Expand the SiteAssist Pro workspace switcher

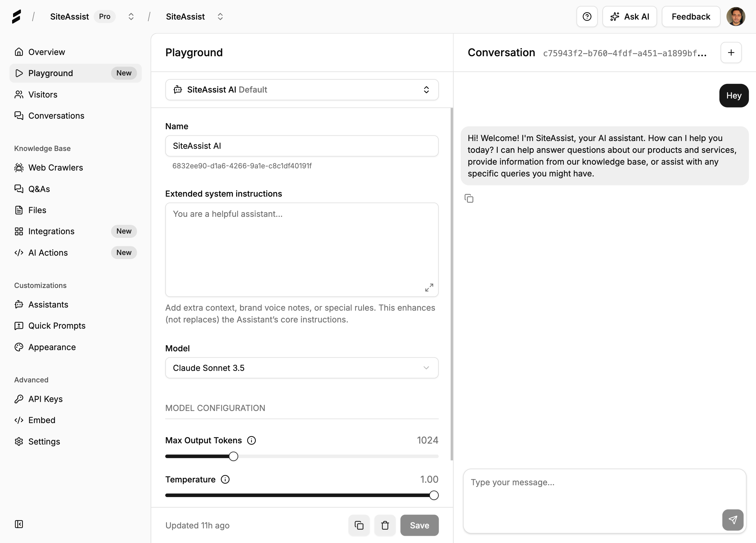tap(131, 17)
